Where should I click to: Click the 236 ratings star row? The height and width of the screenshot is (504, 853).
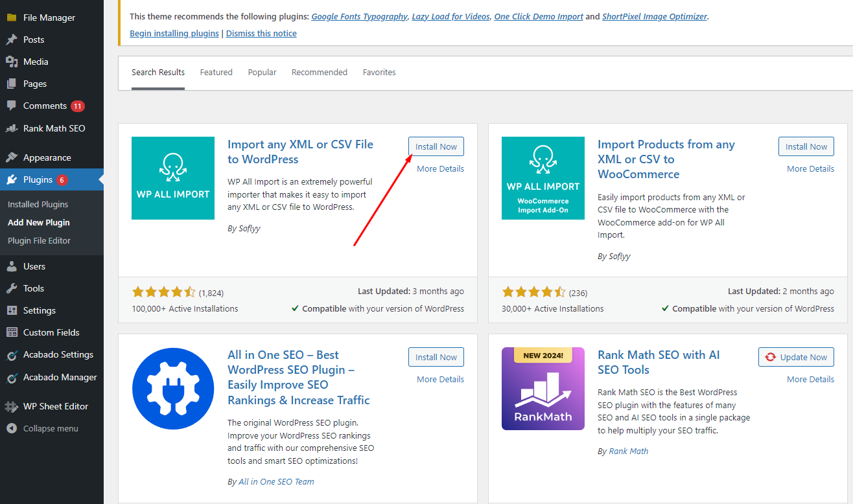coord(533,292)
